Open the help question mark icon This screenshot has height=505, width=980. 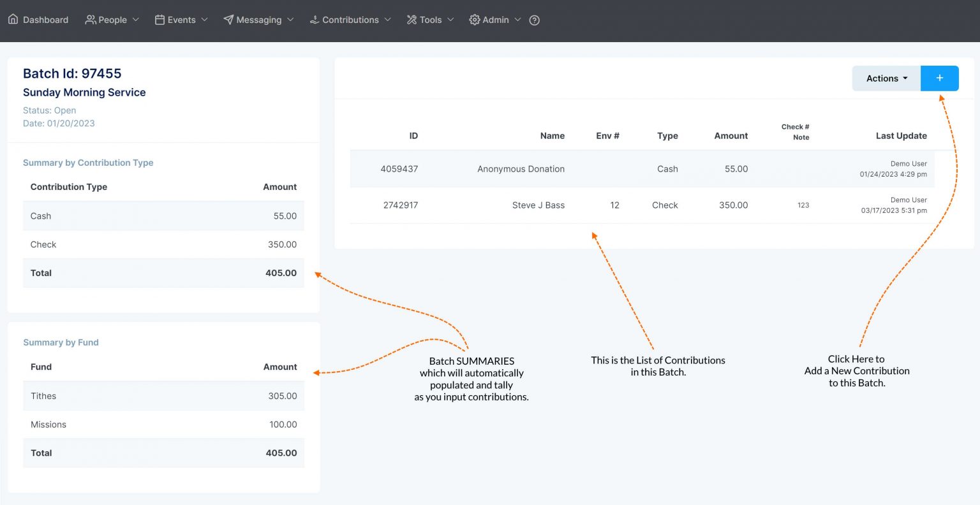[x=535, y=20]
